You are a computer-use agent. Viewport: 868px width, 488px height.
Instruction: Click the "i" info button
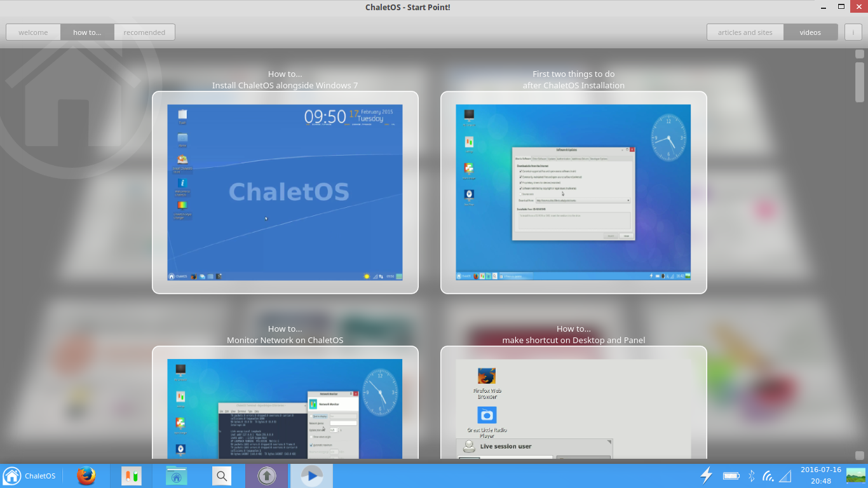[x=853, y=32]
